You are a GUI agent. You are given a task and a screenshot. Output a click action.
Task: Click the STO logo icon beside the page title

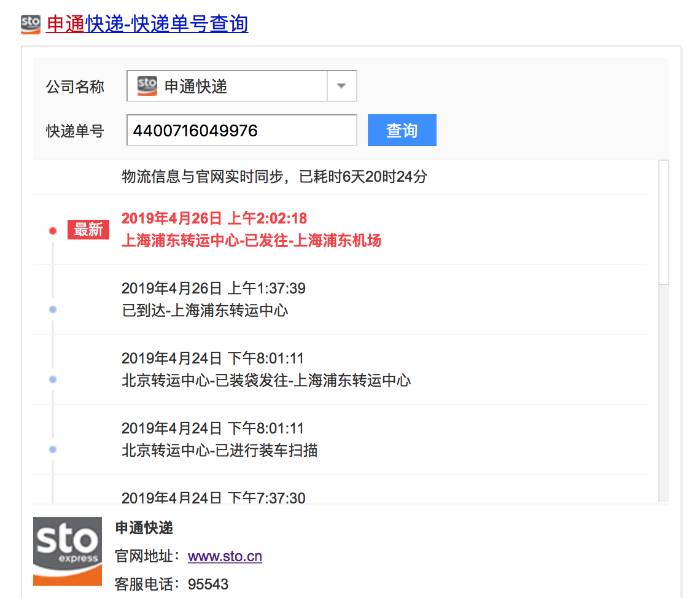pyautogui.click(x=30, y=24)
